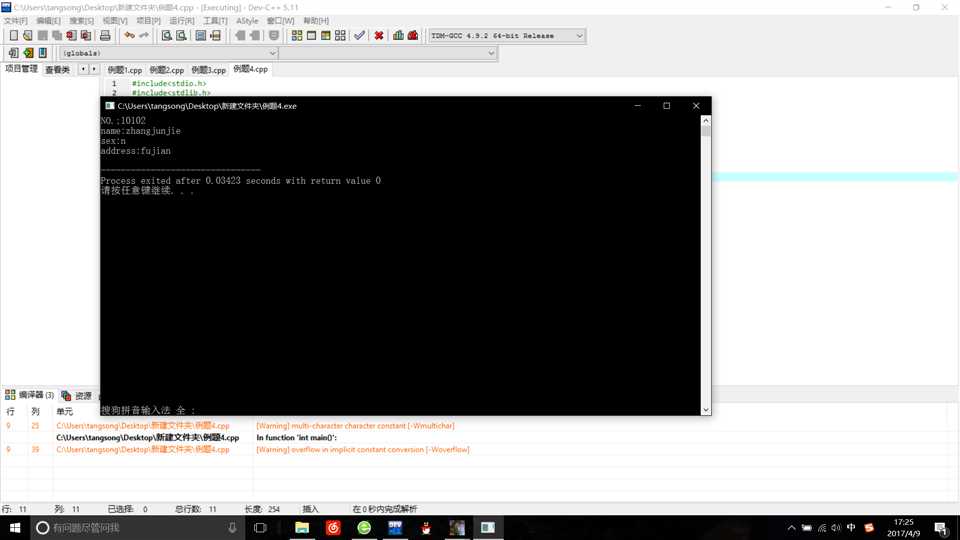Open the 项目[P] menu

pyautogui.click(x=148, y=21)
